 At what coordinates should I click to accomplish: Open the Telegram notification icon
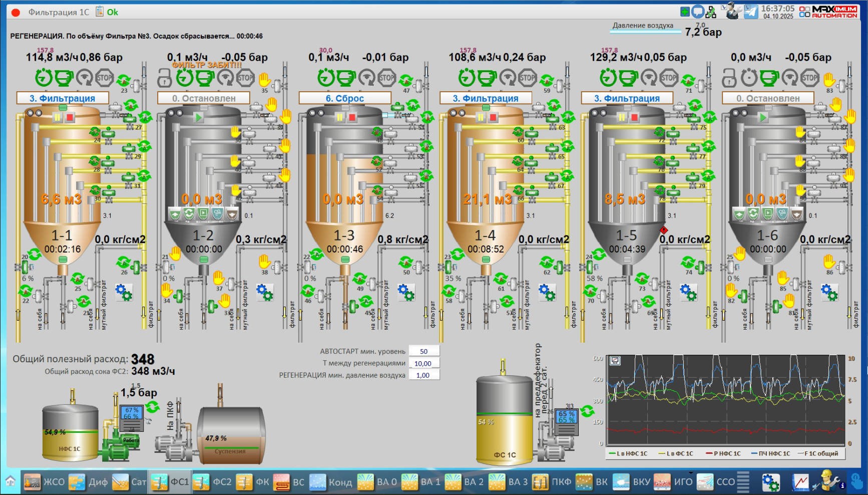pyautogui.click(x=751, y=12)
